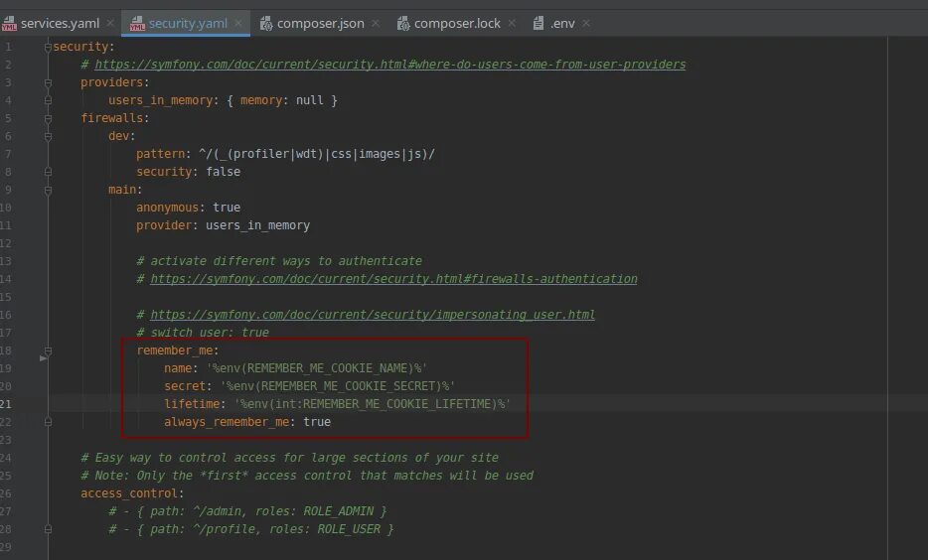This screenshot has height=560, width=928.
Task: Collapse the security block fold marker
Action: point(48,47)
